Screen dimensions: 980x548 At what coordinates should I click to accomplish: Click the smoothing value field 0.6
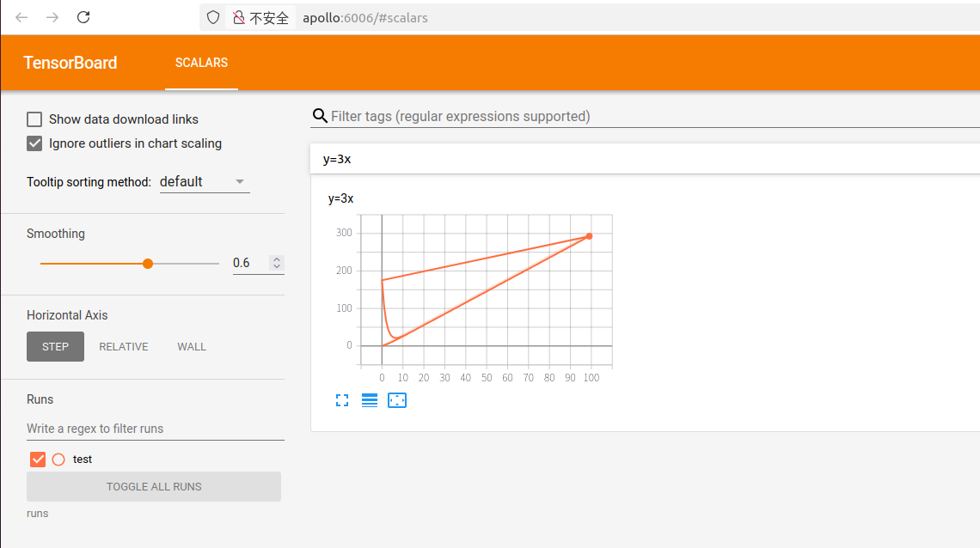250,263
